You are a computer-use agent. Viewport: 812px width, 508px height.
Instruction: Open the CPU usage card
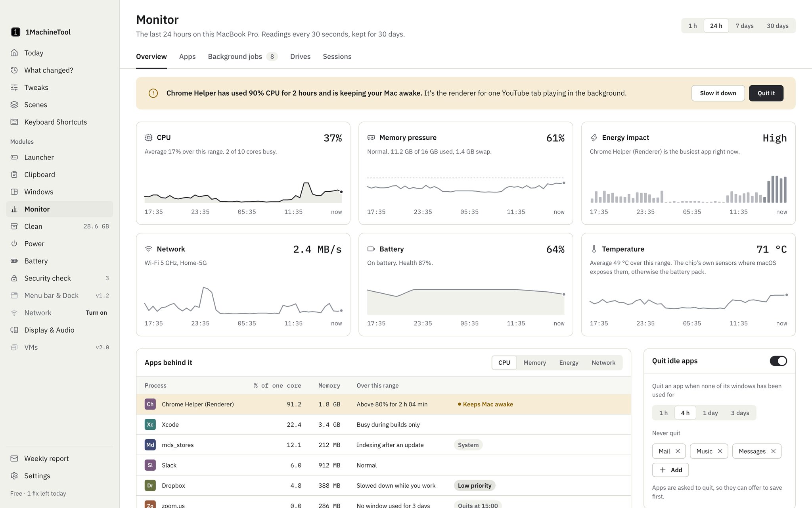click(243, 173)
